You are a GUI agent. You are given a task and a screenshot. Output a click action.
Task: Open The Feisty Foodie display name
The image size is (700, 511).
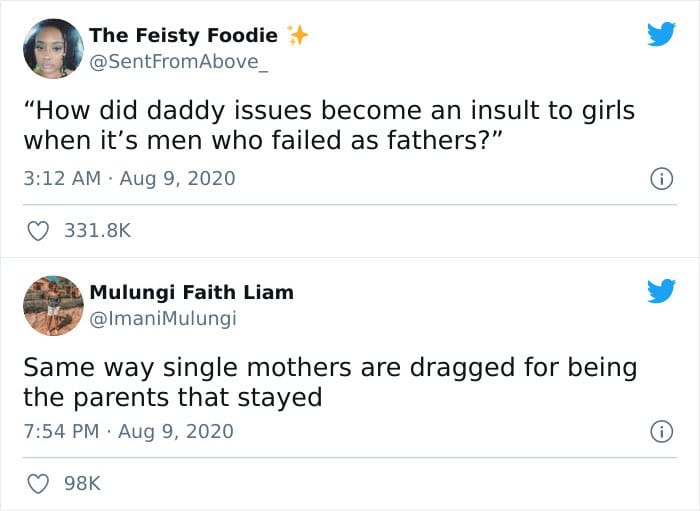click(183, 35)
